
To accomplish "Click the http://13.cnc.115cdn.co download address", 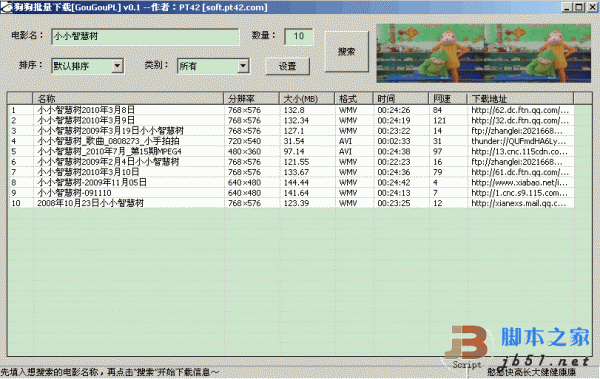I will coord(520,152).
